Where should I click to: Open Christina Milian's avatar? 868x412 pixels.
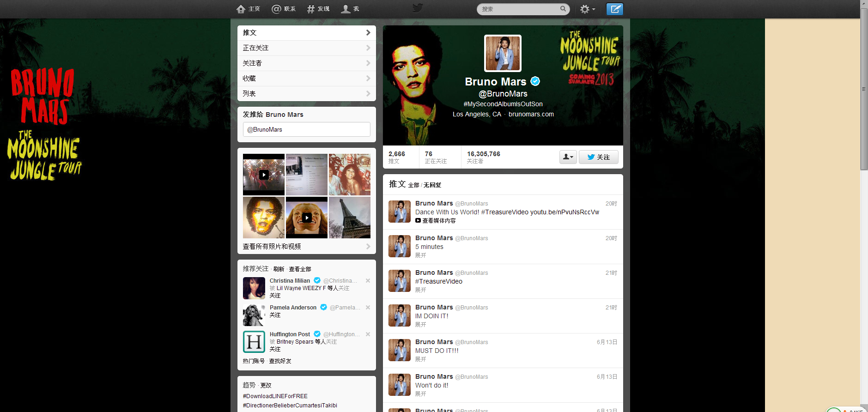(254, 288)
